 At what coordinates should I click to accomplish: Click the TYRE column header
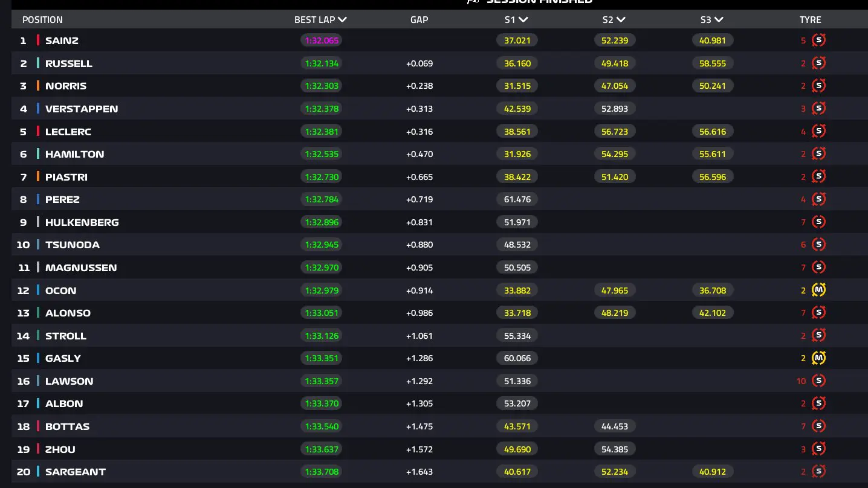click(x=810, y=19)
